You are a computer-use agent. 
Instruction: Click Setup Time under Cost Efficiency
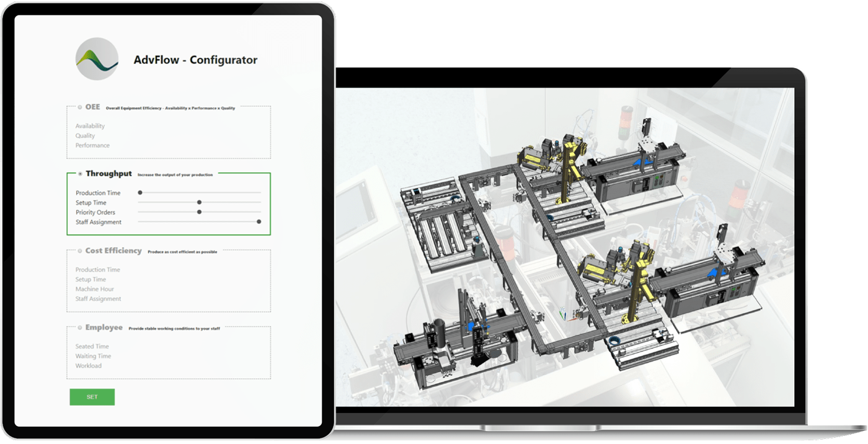91,280
